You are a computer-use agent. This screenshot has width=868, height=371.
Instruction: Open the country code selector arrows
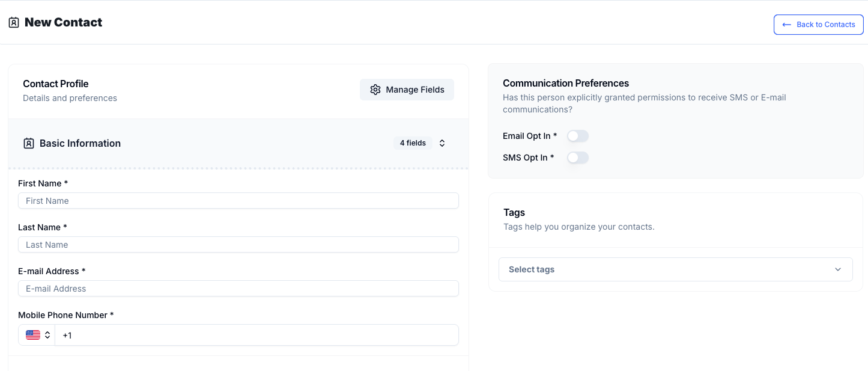click(x=47, y=335)
